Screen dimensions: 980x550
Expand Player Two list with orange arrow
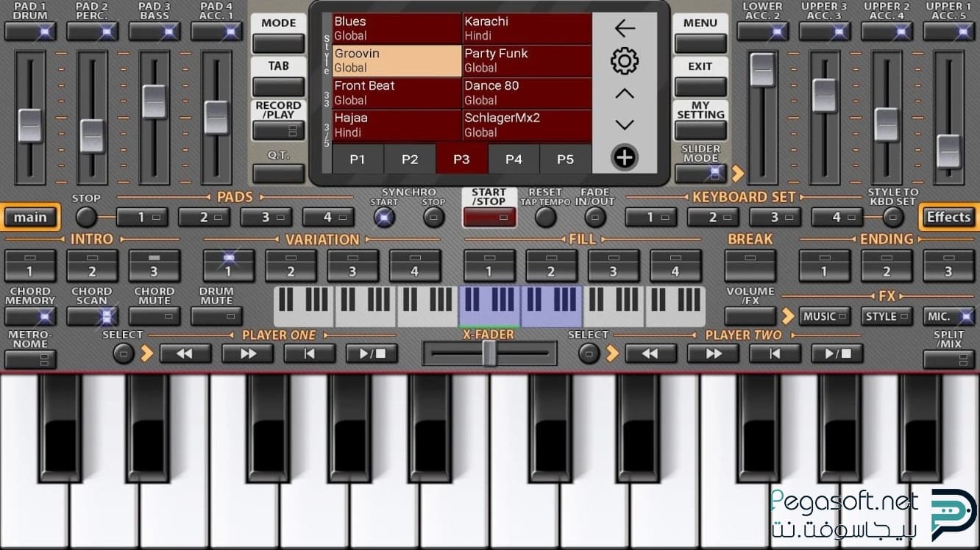(x=613, y=354)
